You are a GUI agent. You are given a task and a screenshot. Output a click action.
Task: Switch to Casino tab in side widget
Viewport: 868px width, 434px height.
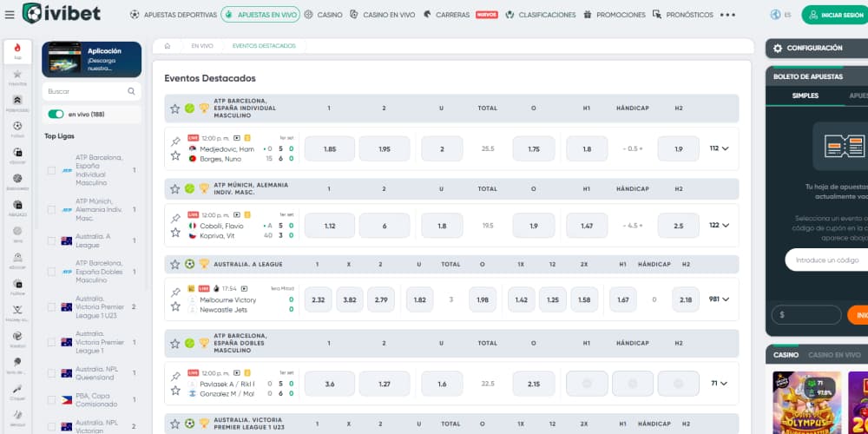click(x=786, y=355)
